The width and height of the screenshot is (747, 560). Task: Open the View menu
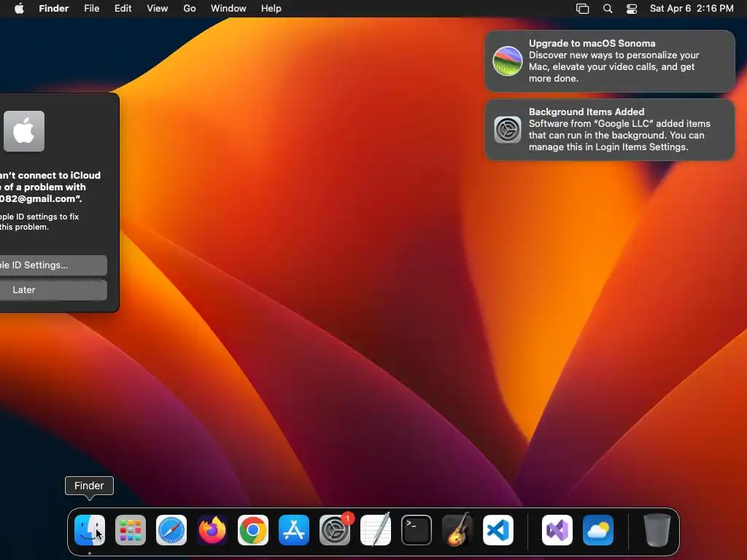tap(158, 9)
